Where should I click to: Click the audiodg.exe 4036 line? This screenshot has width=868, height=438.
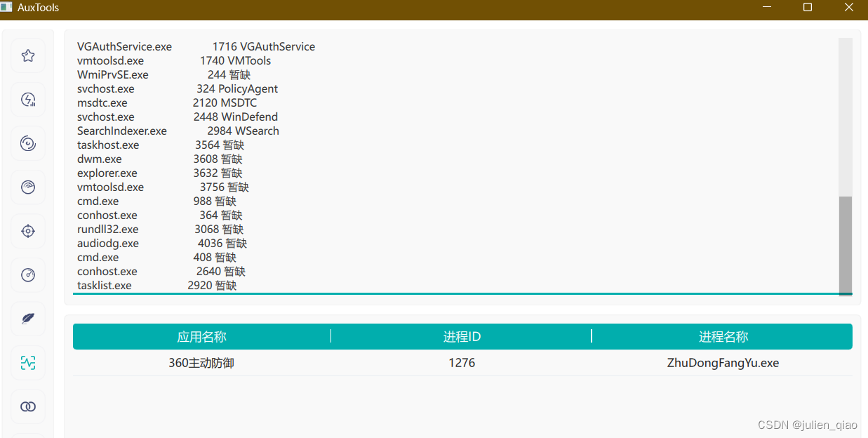click(x=162, y=243)
